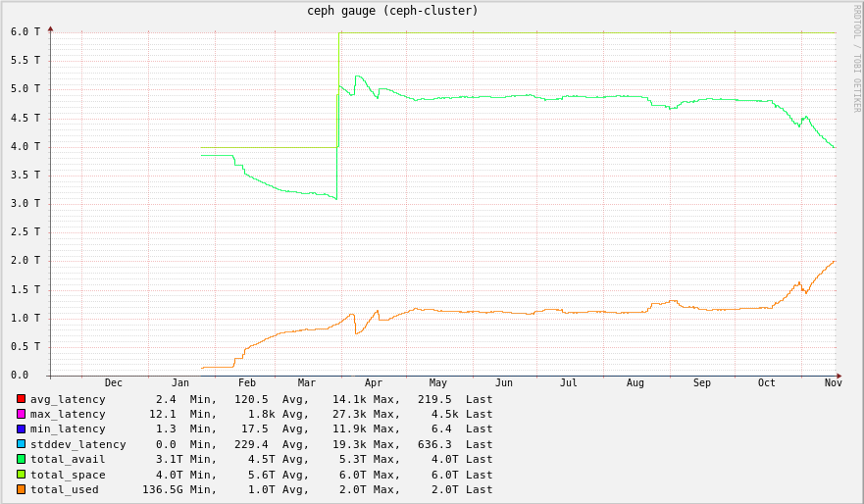Click the red avg_latency legend swatch
Screen dimensions: 864x504
21,399
